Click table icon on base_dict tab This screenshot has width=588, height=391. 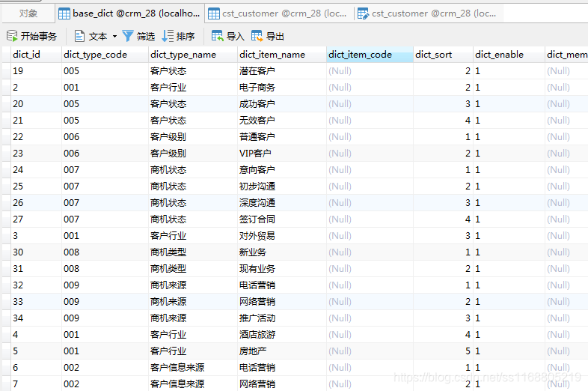64,14
